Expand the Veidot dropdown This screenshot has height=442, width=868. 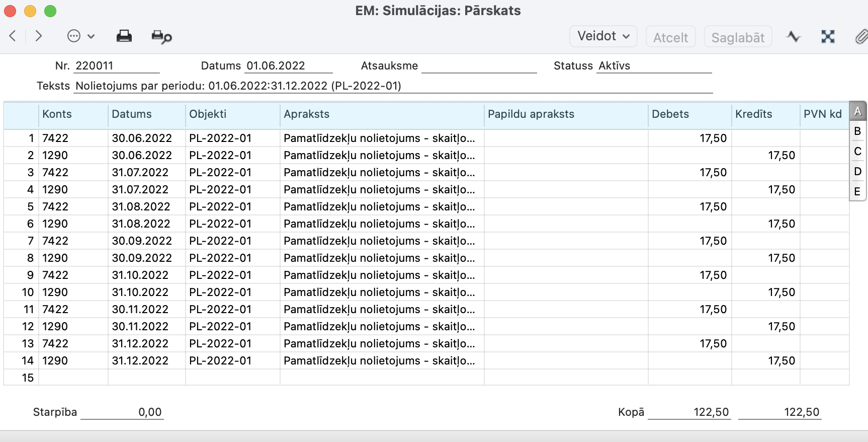pyautogui.click(x=603, y=36)
